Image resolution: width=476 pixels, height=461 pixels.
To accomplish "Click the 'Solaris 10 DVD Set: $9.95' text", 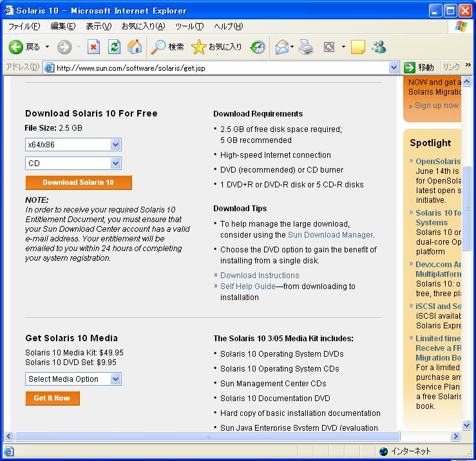I will (x=71, y=362).
